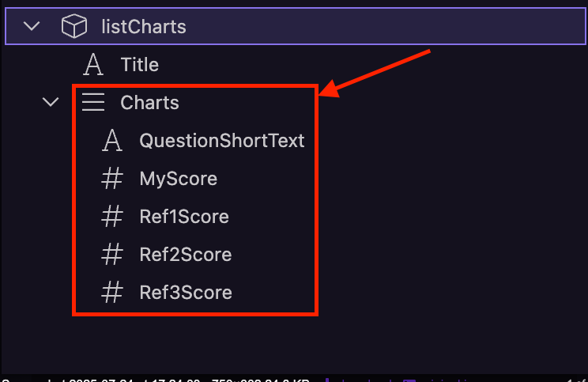588x382 pixels.
Task: Click the text icon next to QuestionShortText
Action: pyautogui.click(x=112, y=140)
